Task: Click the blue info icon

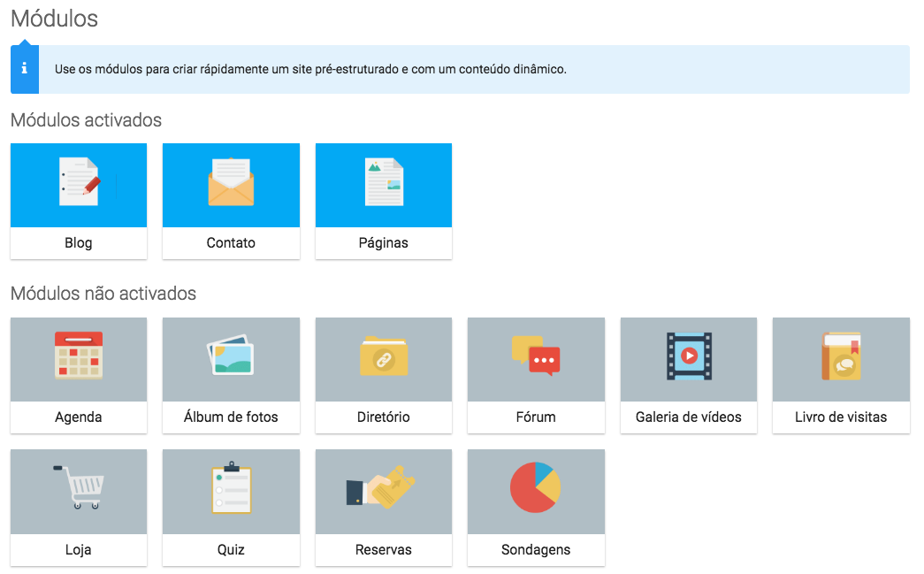Action: tap(25, 69)
